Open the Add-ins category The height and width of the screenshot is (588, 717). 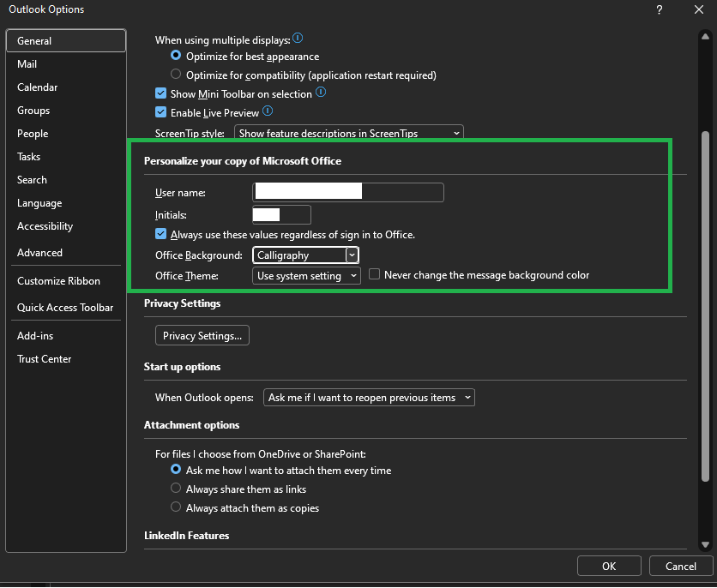[66, 336]
